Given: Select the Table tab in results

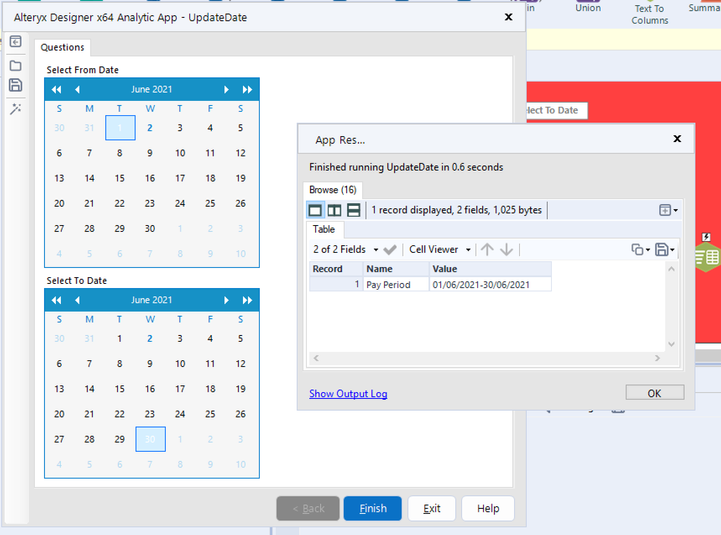Looking at the screenshot, I should (x=324, y=229).
